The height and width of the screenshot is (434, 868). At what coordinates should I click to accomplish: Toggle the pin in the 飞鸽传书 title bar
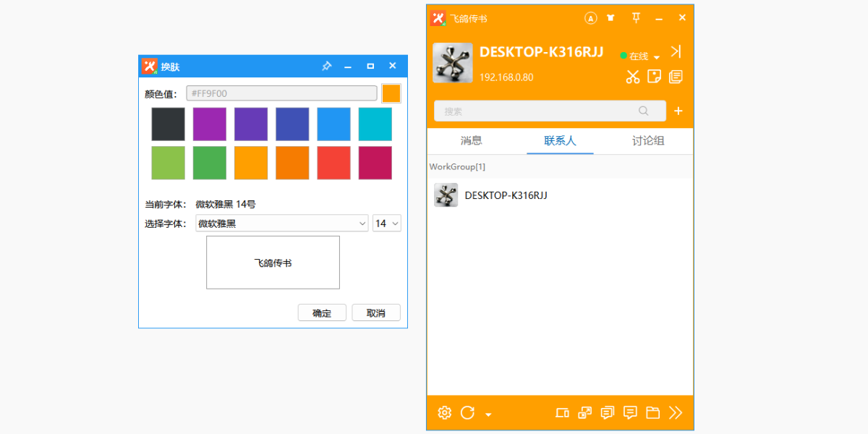pyautogui.click(x=636, y=17)
